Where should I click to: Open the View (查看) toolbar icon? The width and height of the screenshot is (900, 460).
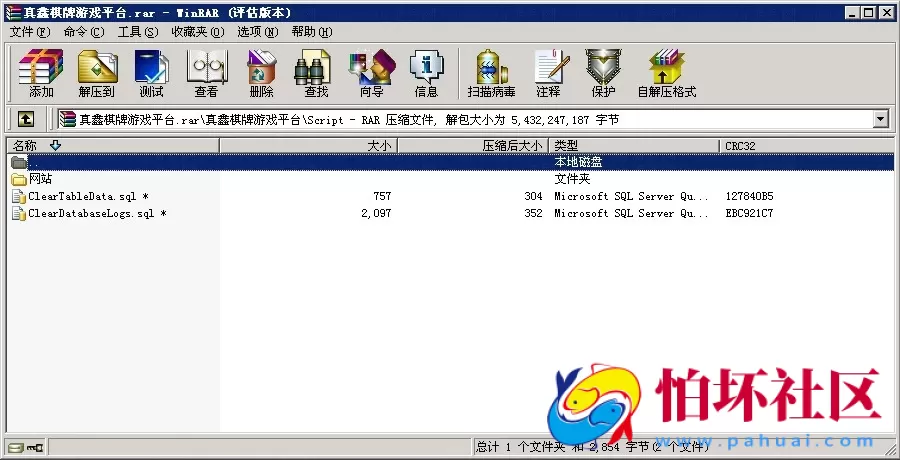pyautogui.click(x=206, y=74)
